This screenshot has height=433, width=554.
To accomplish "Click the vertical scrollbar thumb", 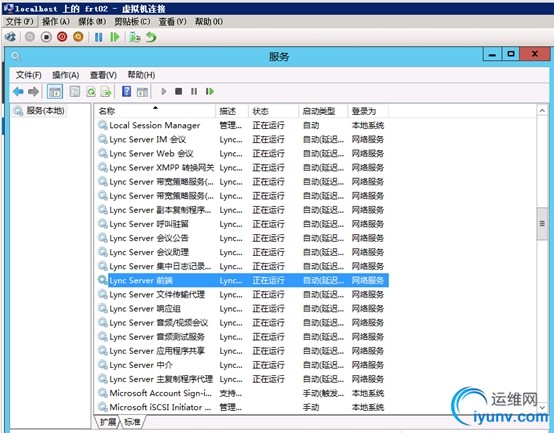I will point(542,224).
